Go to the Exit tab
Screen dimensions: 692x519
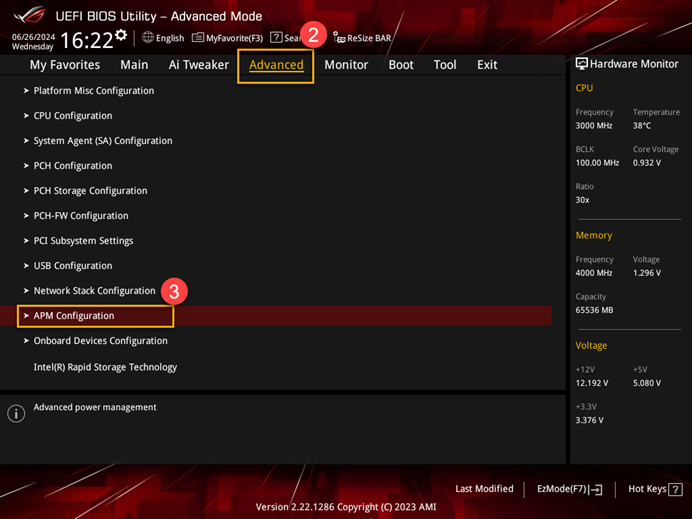pos(487,65)
